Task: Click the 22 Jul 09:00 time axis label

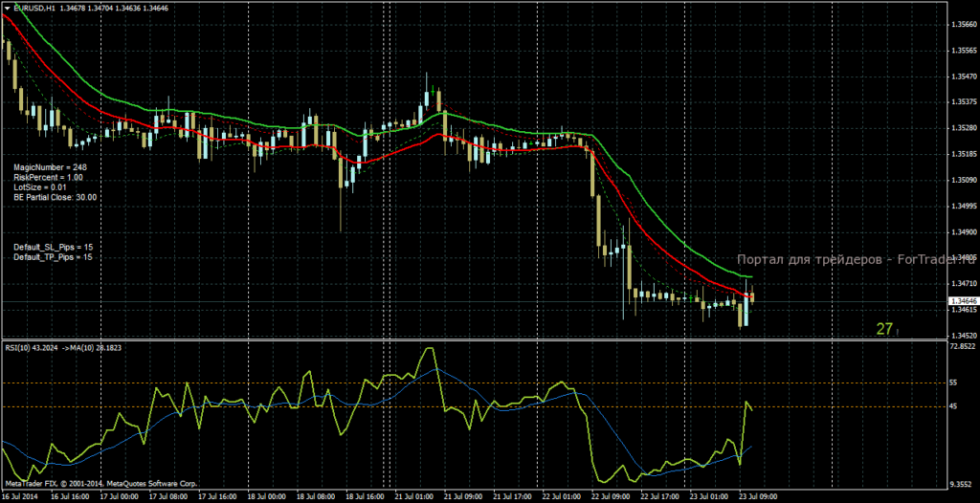Action: (x=609, y=497)
